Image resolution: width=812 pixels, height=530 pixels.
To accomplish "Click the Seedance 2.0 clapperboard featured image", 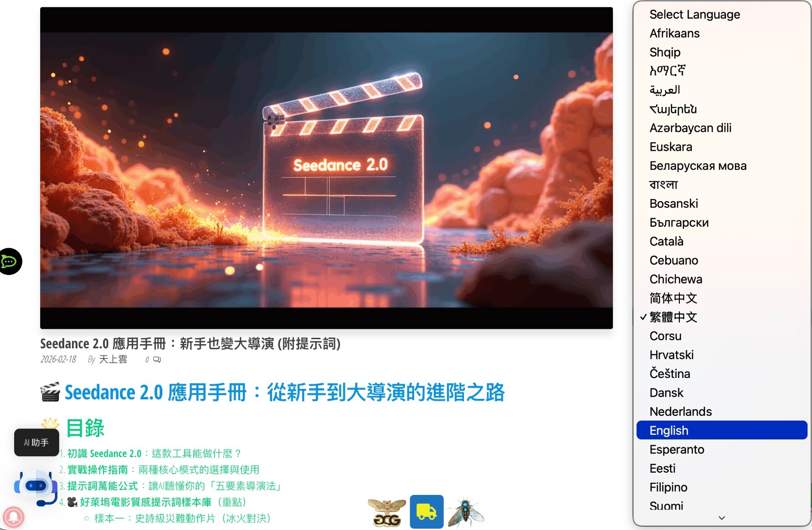I will (x=326, y=168).
